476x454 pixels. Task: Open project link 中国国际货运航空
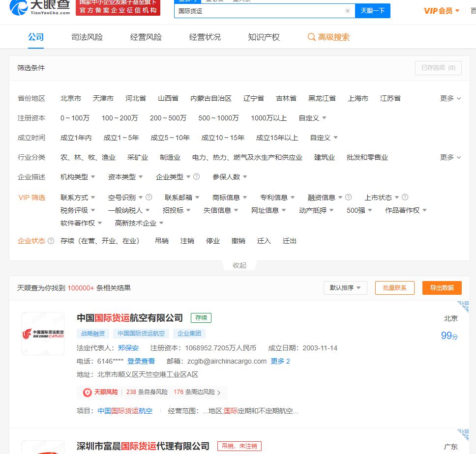click(x=125, y=411)
